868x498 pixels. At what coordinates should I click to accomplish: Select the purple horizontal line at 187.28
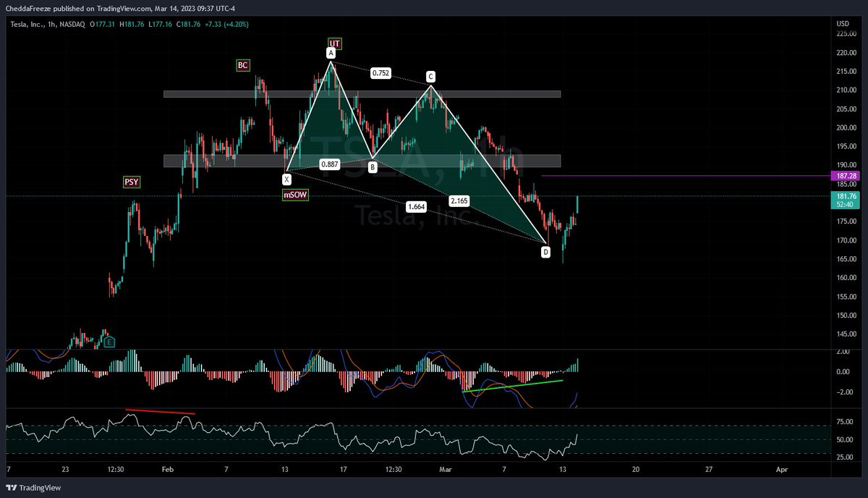pos(686,176)
